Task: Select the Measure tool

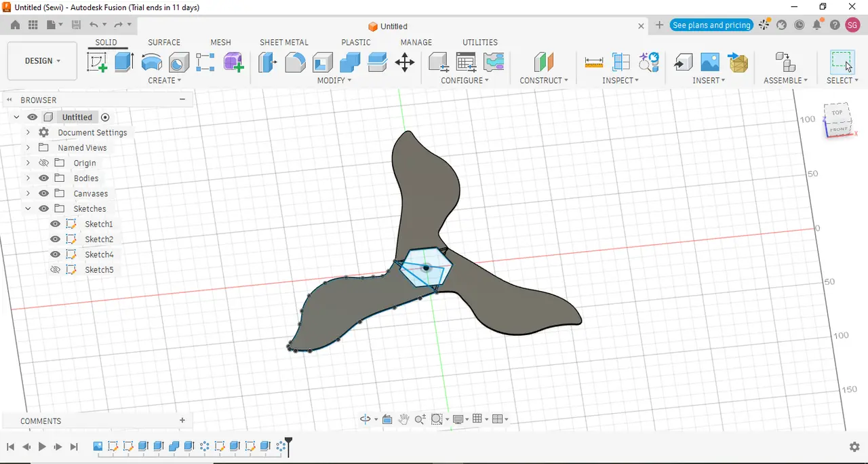Action: click(x=594, y=62)
